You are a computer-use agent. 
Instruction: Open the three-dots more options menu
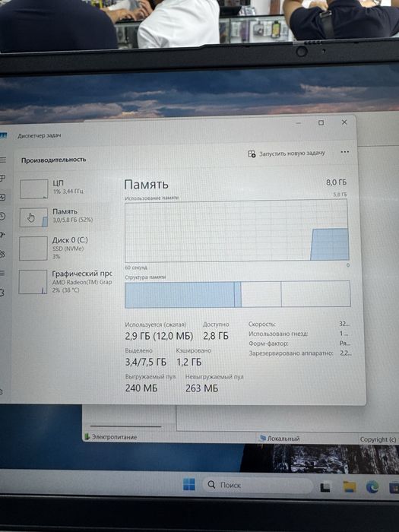point(345,152)
